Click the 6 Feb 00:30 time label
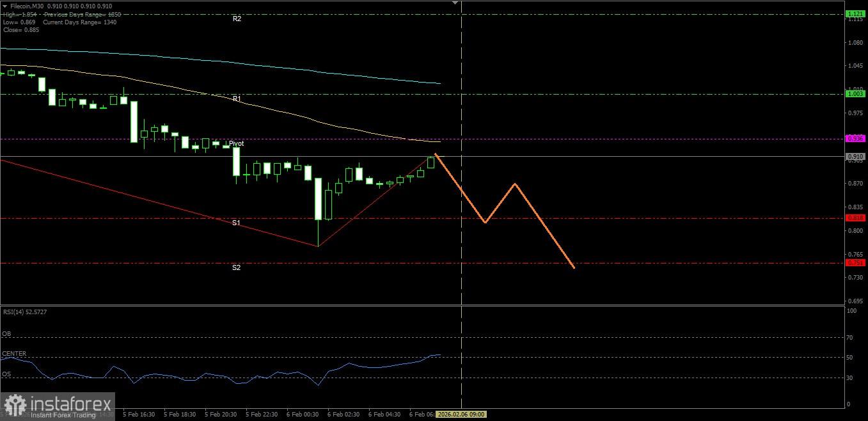 point(303,415)
